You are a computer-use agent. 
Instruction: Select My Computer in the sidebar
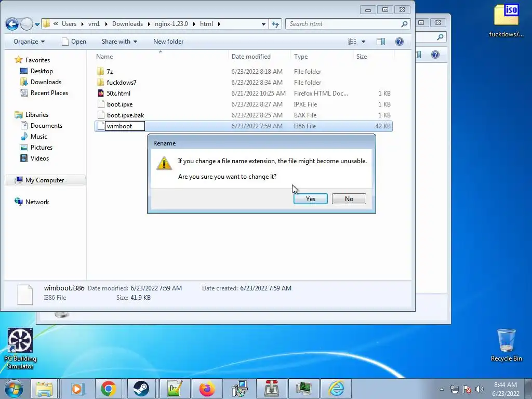[x=45, y=180]
